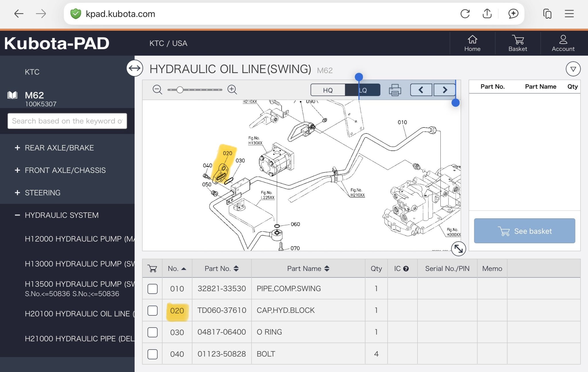Check the box for item 010
The height and width of the screenshot is (372, 588).
coord(152,289)
